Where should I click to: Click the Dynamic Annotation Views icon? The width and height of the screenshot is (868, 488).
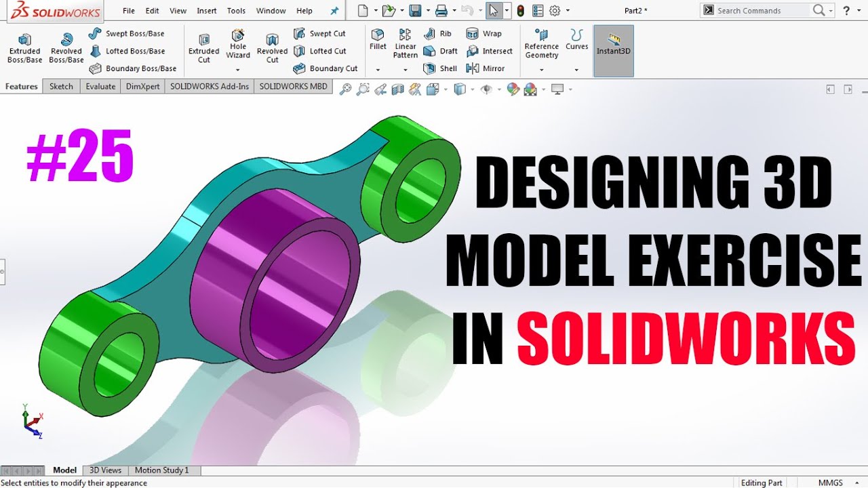pos(415,89)
